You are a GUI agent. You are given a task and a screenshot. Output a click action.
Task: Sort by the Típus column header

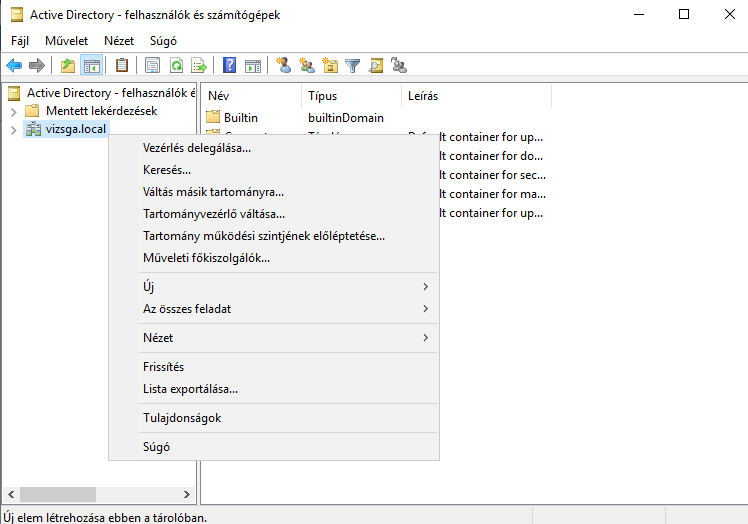(x=323, y=96)
